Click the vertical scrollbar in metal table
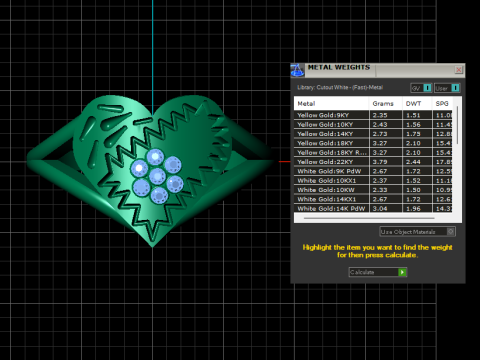Image resolution: width=480 pixels, height=360 pixels. (457, 125)
